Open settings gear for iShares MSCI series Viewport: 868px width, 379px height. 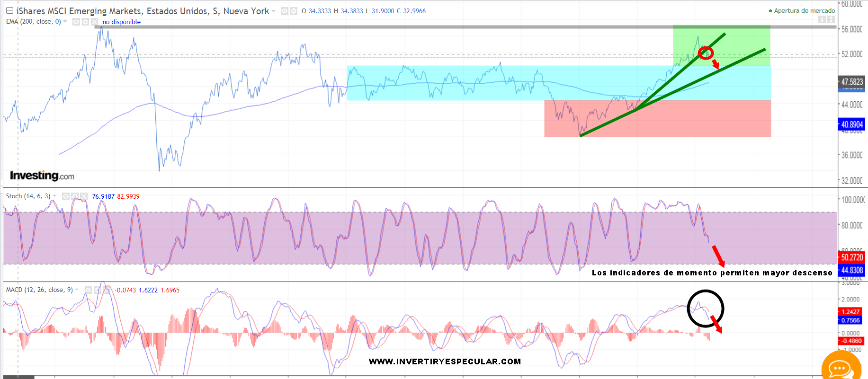[x=294, y=11]
